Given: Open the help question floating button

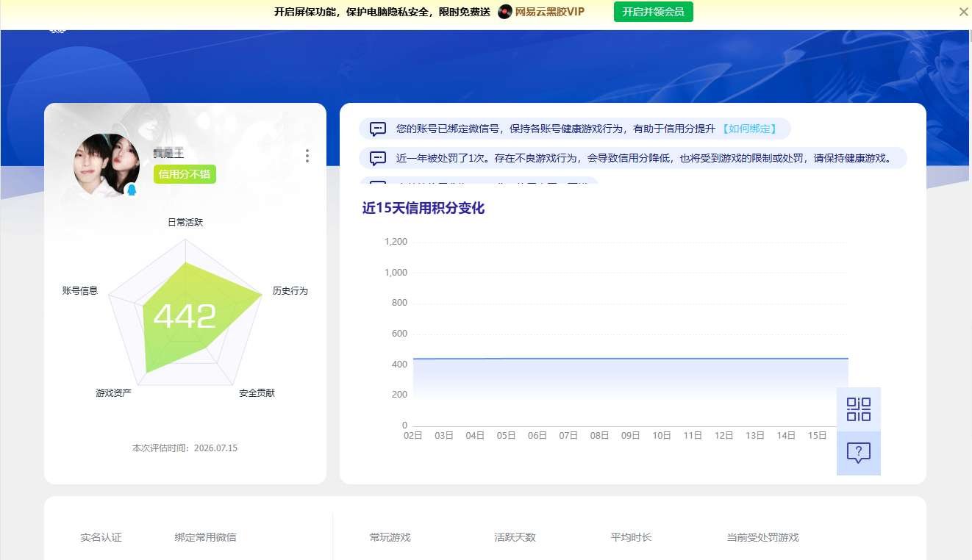Looking at the screenshot, I should pyautogui.click(x=858, y=453).
